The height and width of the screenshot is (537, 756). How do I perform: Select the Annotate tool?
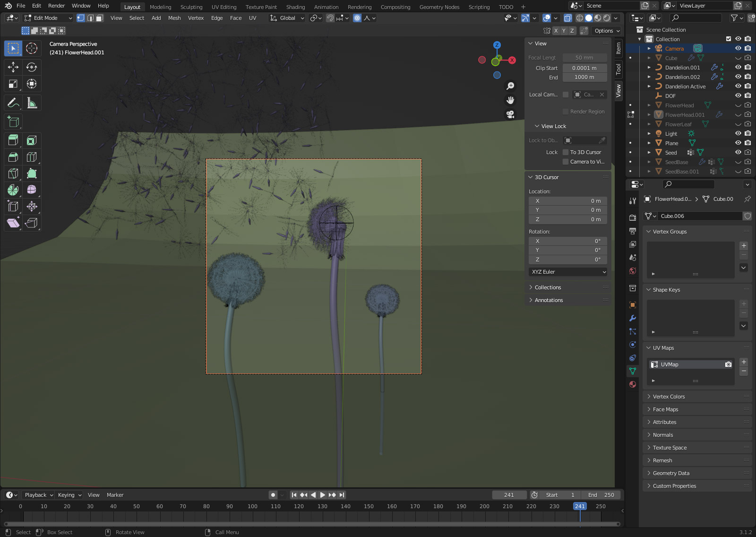(x=13, y=103)
